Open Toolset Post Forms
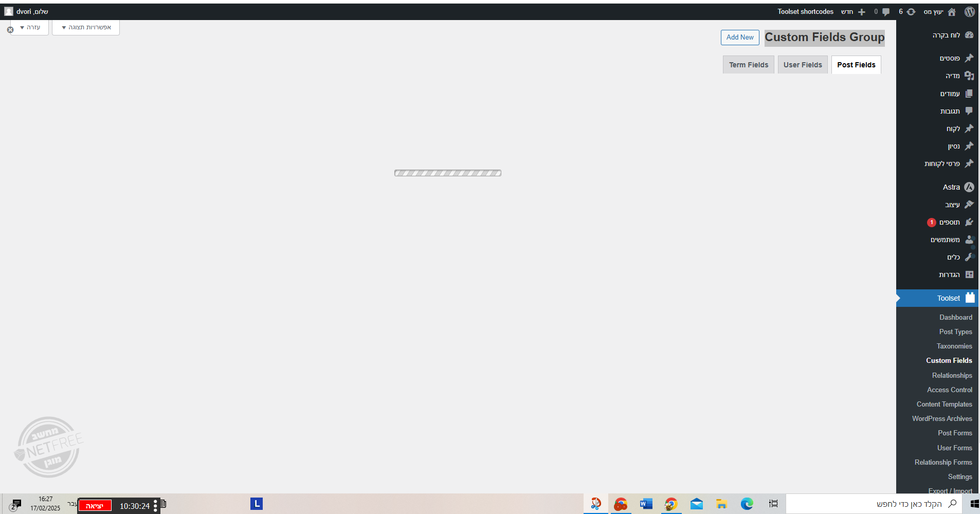Screen dimensions: 980x514 point(955,433)
